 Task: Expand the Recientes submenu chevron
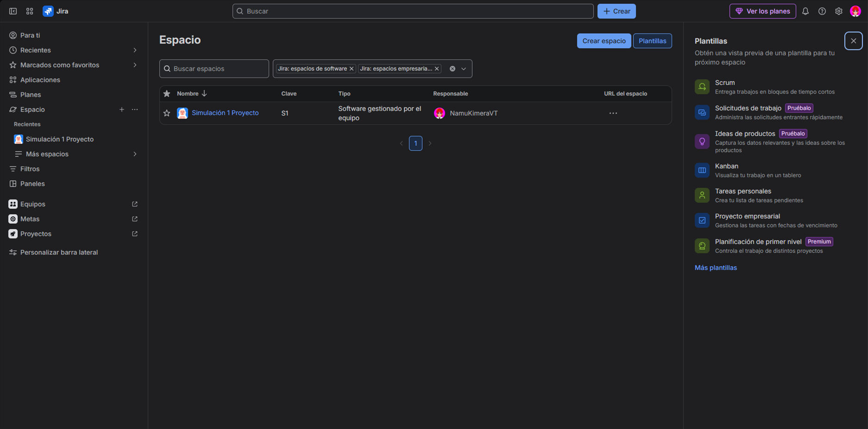pos(135,50)
